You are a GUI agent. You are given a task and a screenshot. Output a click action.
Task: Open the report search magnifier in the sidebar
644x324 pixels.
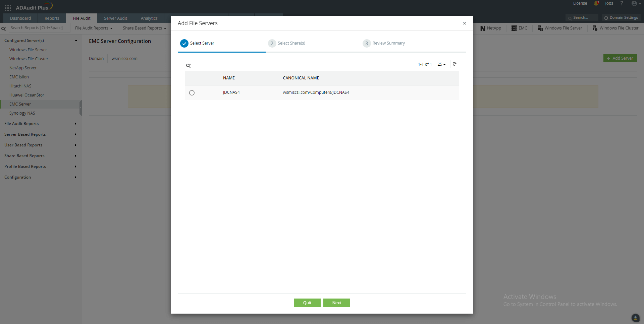pyautogui.click(x=4, y=28)
